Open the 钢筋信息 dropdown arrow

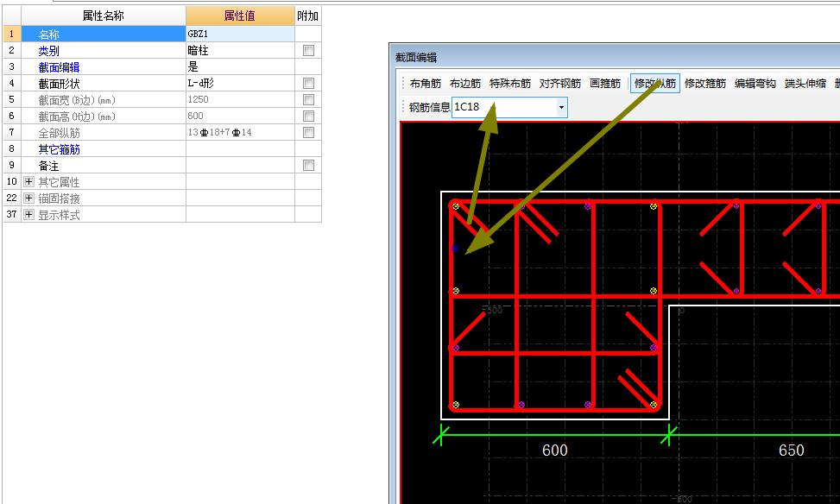561,108
